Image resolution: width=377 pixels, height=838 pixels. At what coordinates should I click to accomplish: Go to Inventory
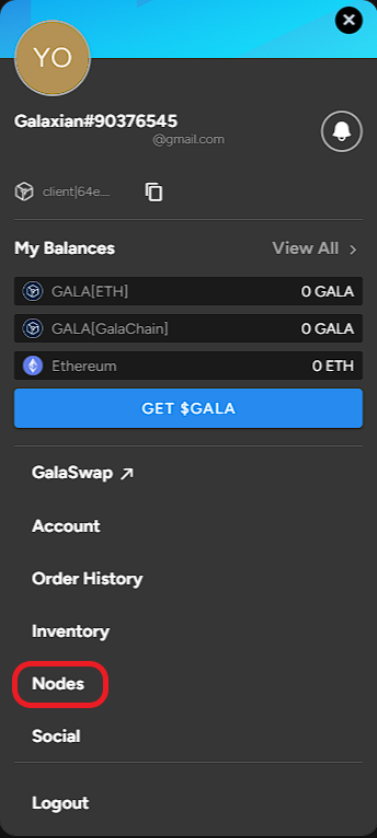pos(71,631)
